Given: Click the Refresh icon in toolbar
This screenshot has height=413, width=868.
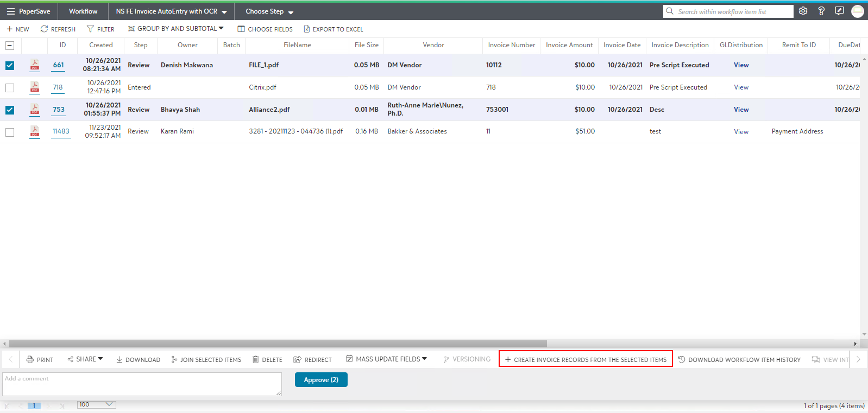Looking at the screenshot, I should 45,29.
